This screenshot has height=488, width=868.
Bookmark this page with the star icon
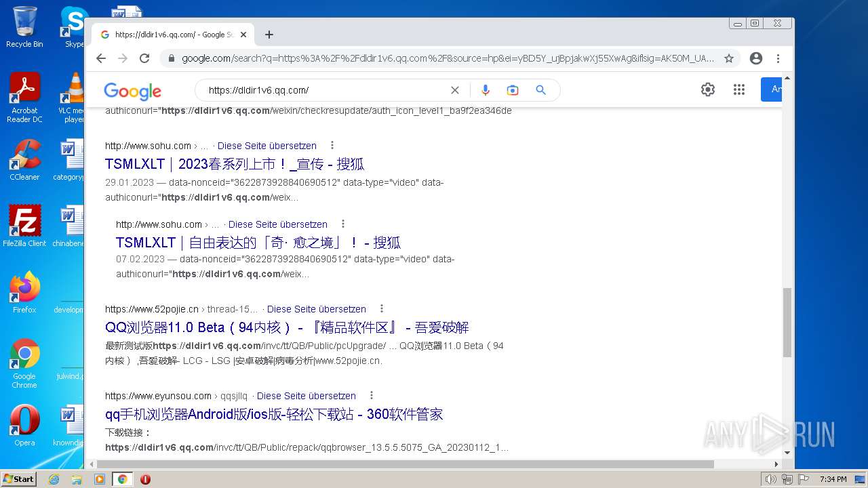coord(729,58)
